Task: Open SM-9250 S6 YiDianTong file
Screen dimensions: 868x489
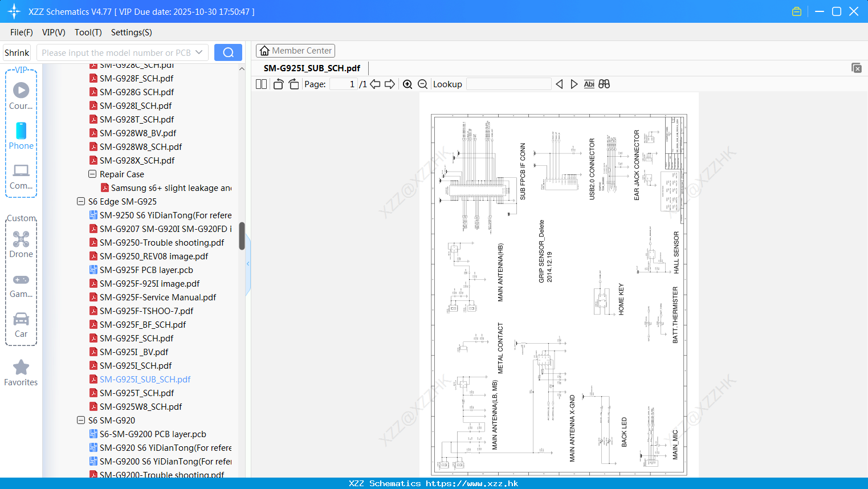Action: point(165,215)
